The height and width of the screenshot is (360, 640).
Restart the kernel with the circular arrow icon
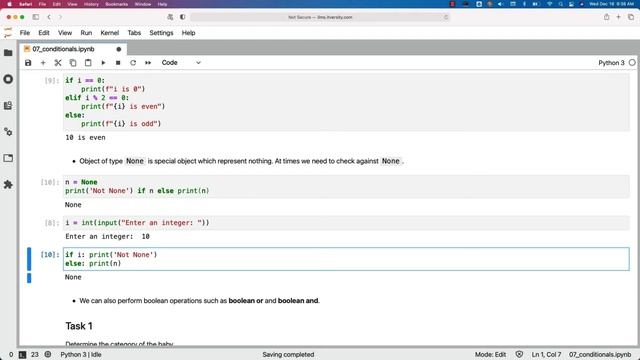[x=133, y=63]
